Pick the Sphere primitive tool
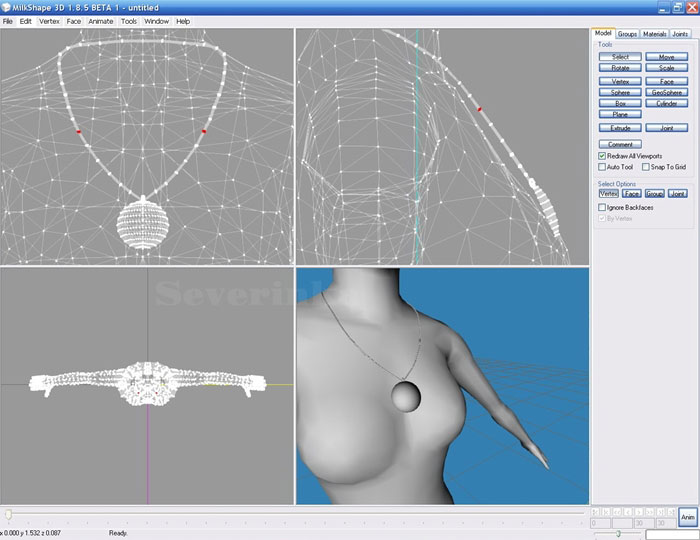 620,92
